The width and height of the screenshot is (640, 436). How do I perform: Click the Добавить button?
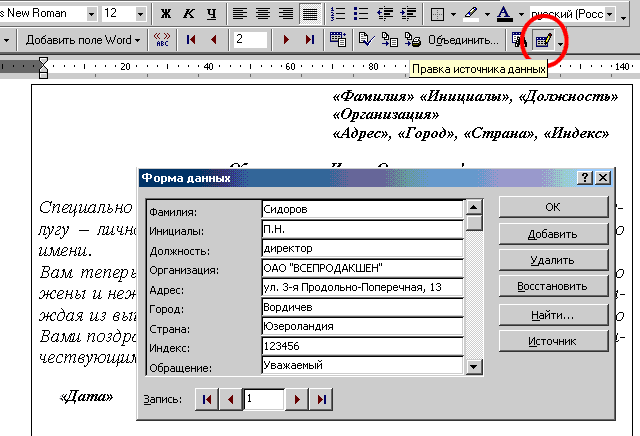coord(553,234)
